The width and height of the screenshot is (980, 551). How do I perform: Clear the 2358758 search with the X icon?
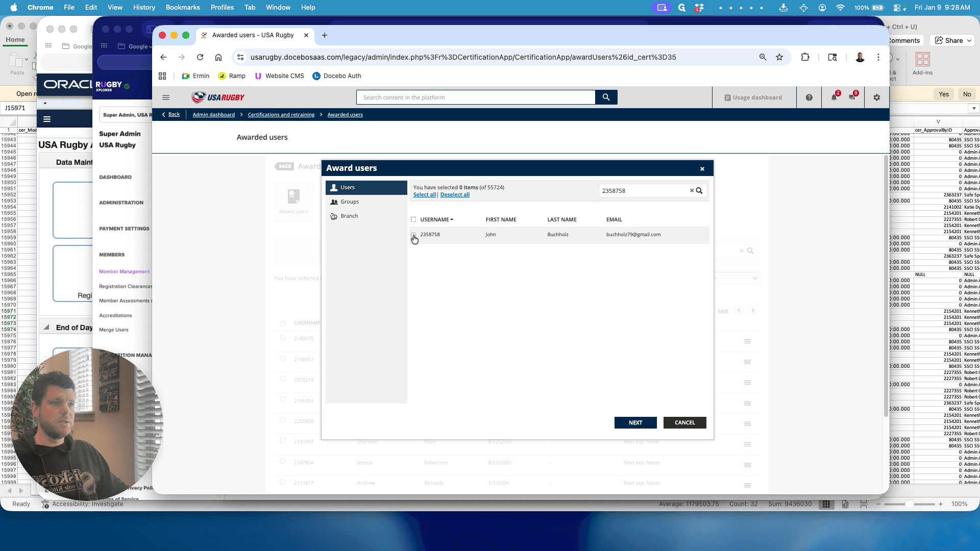pos(692,191)
